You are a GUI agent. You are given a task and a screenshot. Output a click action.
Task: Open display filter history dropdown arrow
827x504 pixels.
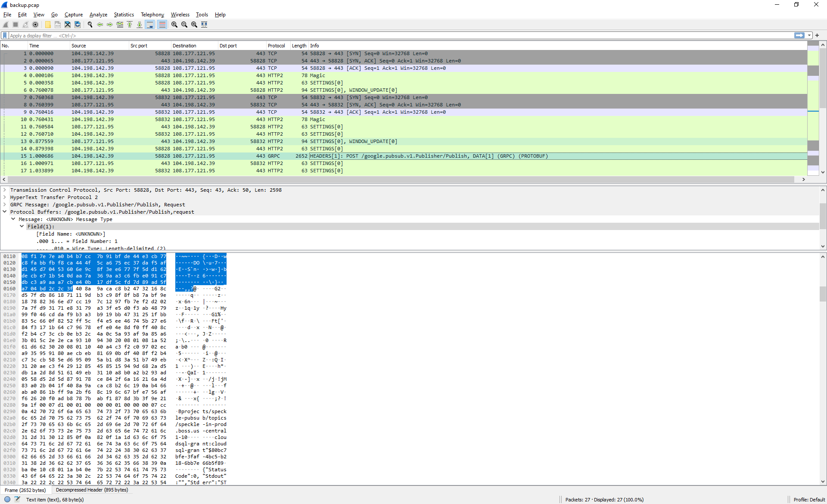tap(809, 35)
